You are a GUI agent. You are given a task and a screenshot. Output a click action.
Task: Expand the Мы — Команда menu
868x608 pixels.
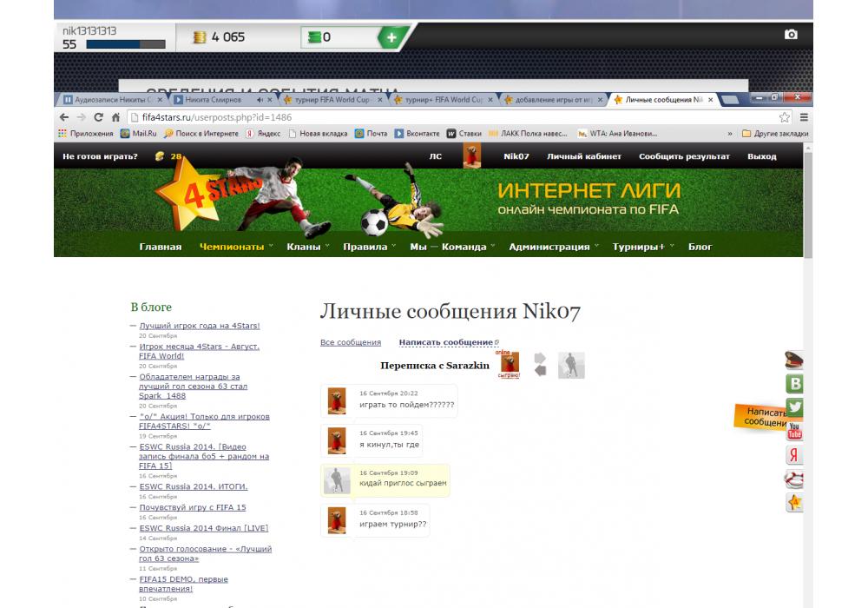[x=452, y=247]
